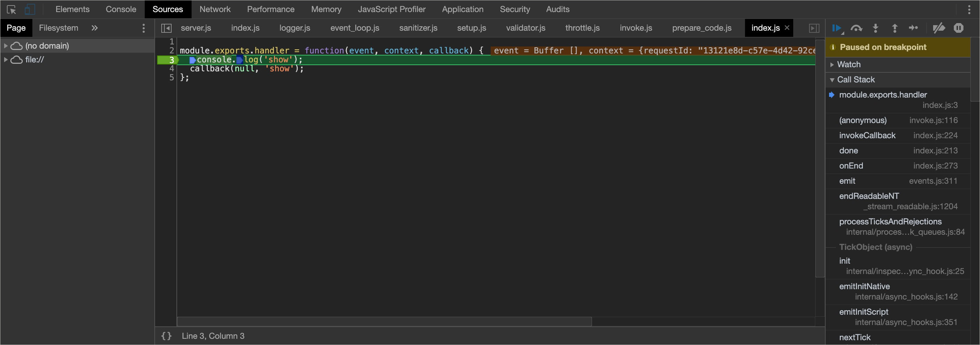This screenshot has width=980, height=345.
Task: Step out of current function
Action: 895,28
